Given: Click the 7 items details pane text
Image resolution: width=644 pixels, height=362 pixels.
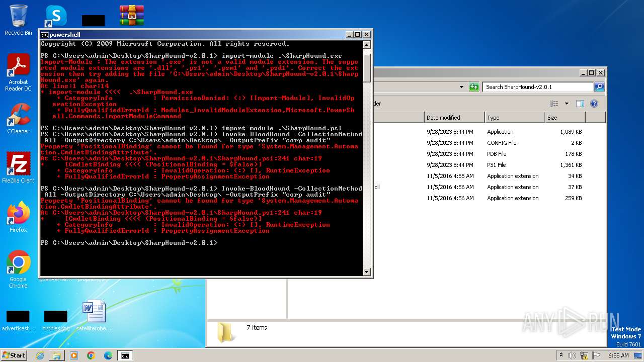Looking at the screenshot, I should [x=257, y=328].
